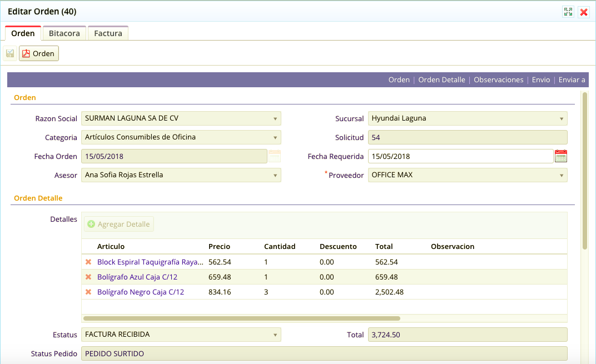Open the Razon Social dropdown
The width and height of the screenshot is (596, 364).
pyautogui.click(x=181, y=118)
